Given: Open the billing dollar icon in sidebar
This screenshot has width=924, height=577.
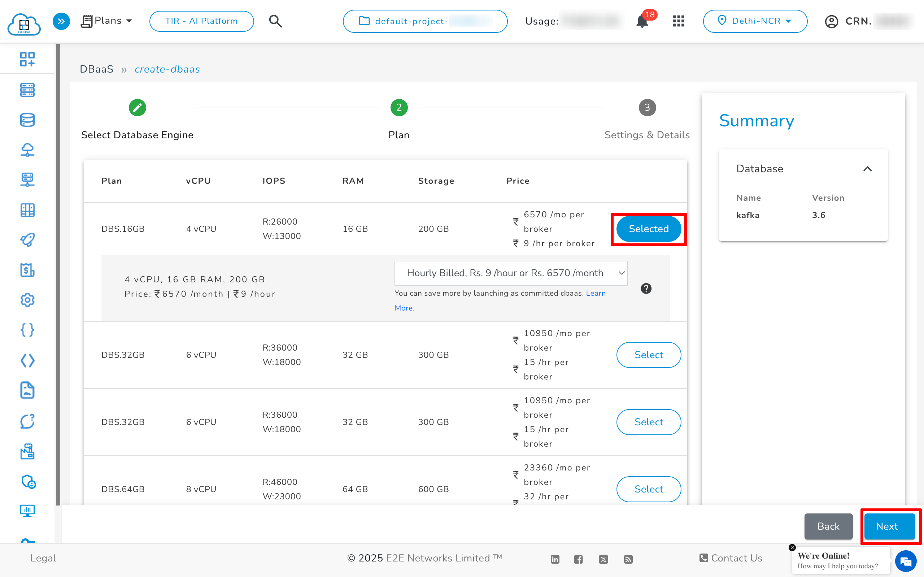Looking at the screenshot, I should 27,270.
